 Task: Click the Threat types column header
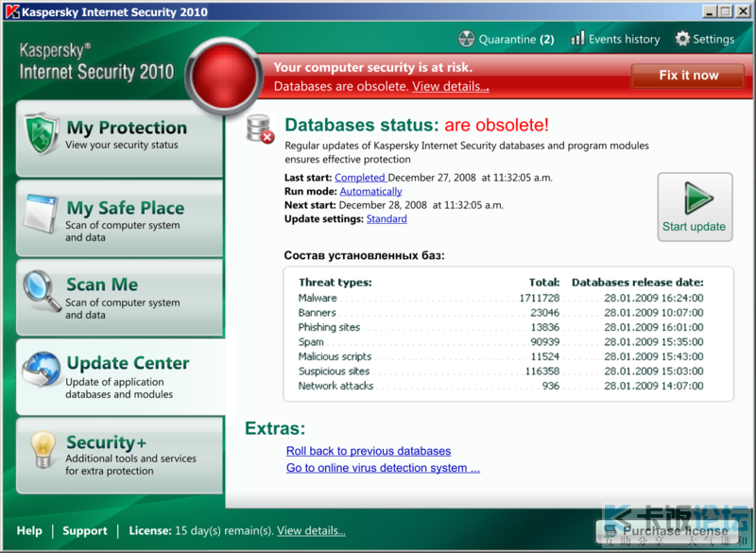pos(335,282)
